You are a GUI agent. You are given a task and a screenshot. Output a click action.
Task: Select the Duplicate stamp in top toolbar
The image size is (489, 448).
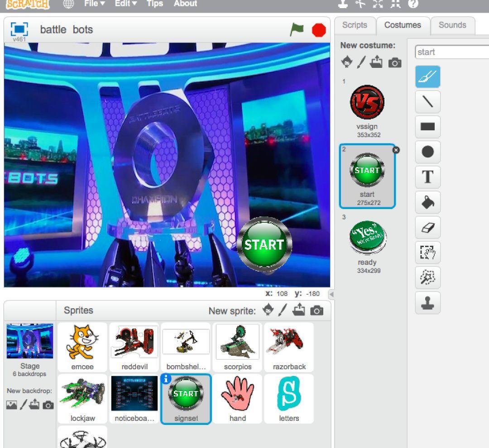[x=343, y=4]
